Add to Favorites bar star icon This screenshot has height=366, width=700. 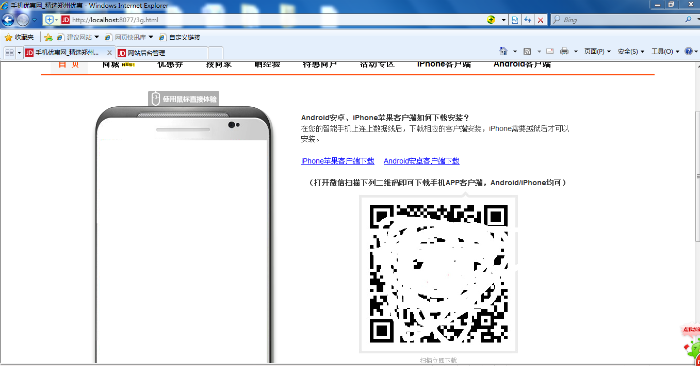tap(48, 37)
